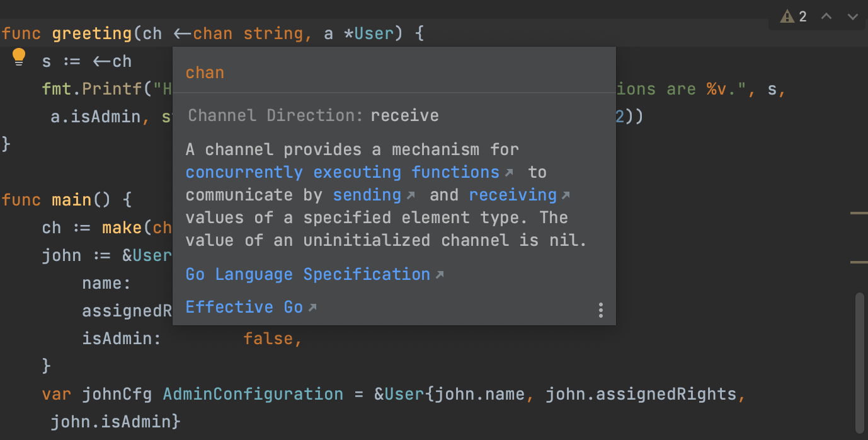Click external arrow icon after Go Language Specification
This screenshot has width=868, height=440.
pyautogui.click(x=440, y=275)
